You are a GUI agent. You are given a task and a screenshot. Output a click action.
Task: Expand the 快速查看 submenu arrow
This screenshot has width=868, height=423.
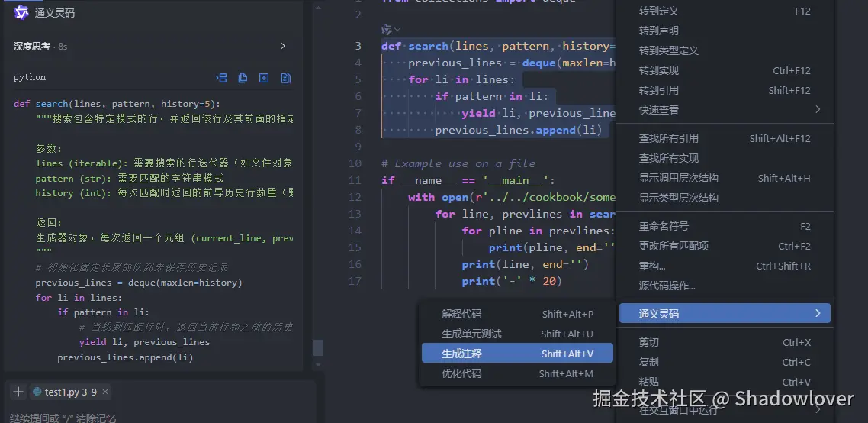click(x=818, y=110)
